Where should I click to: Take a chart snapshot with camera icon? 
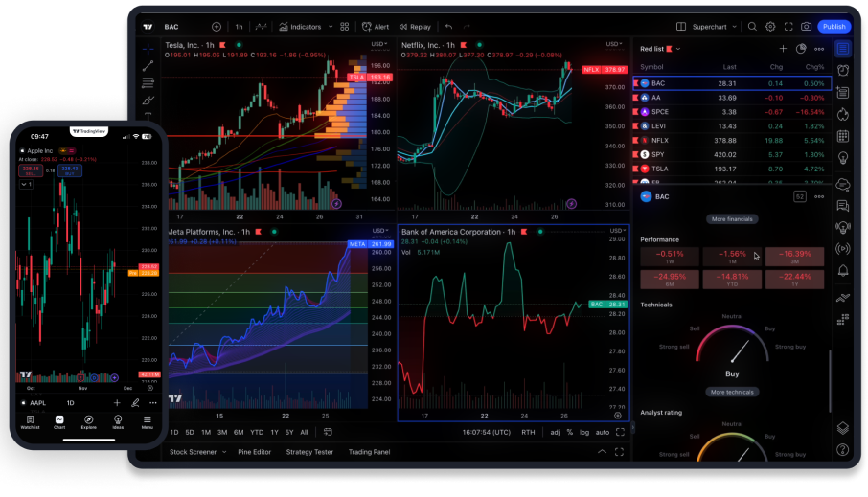[806, 27]
